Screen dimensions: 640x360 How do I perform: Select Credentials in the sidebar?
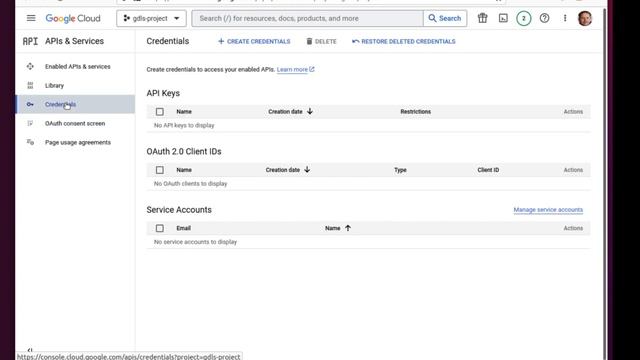coord(75,104)
